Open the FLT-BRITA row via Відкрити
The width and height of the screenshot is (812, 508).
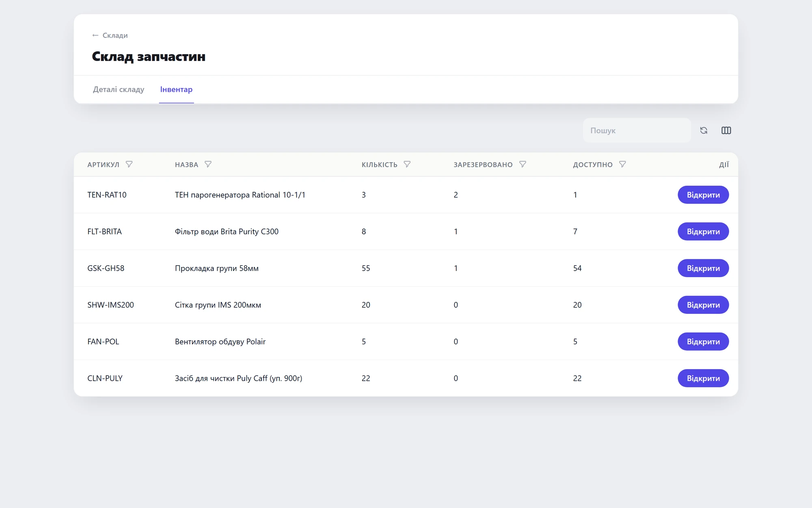point(703,232)
